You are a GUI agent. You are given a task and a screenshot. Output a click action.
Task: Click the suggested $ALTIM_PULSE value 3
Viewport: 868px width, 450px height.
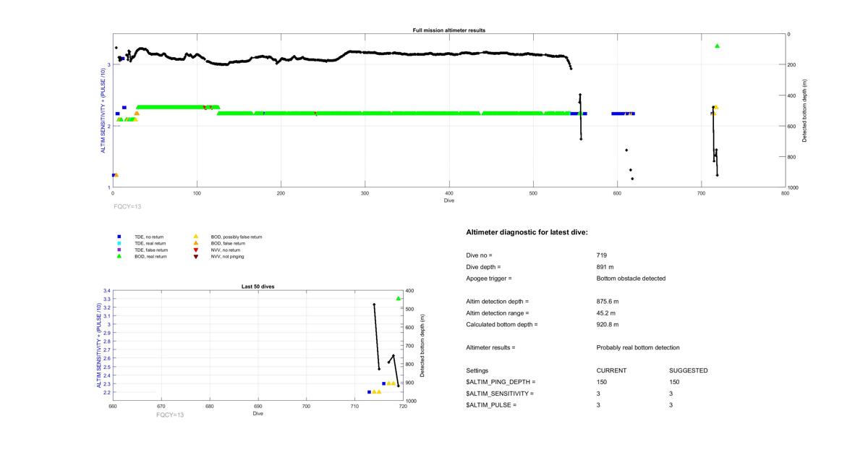671,405
